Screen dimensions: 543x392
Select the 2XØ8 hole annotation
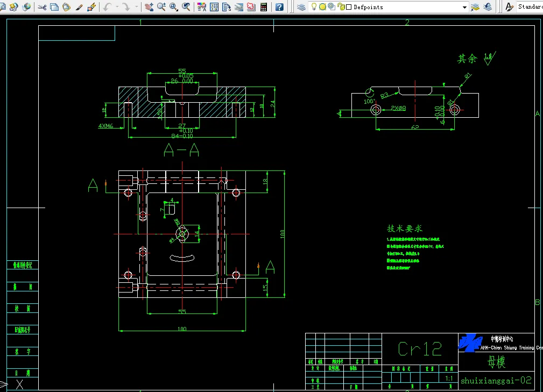point(398,108)
